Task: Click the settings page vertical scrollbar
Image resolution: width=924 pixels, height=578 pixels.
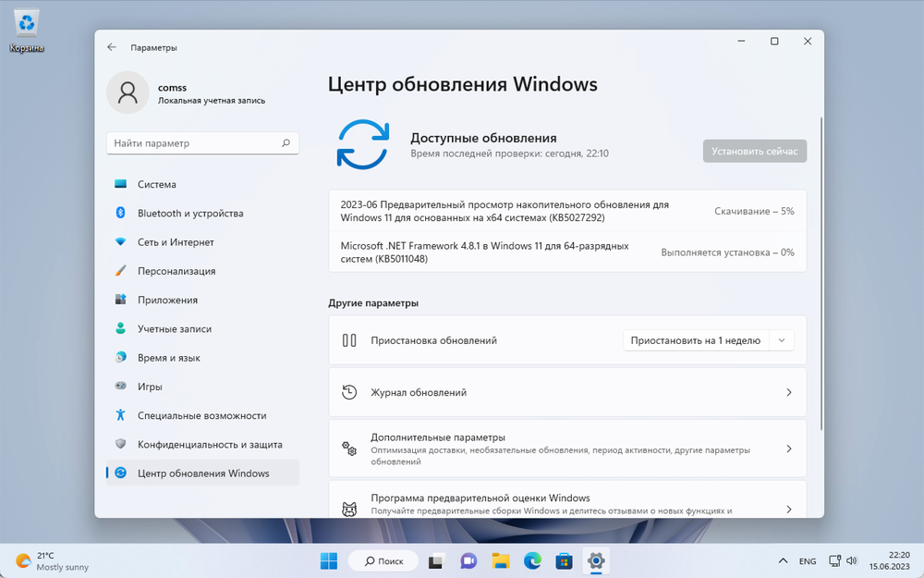Action: (x=821, y=275)
